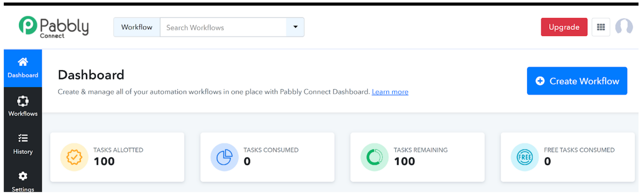The width and height of the screenshot is (644, 195).
Task: Select the Tasks Allotted card
Action: pos(117,157)
